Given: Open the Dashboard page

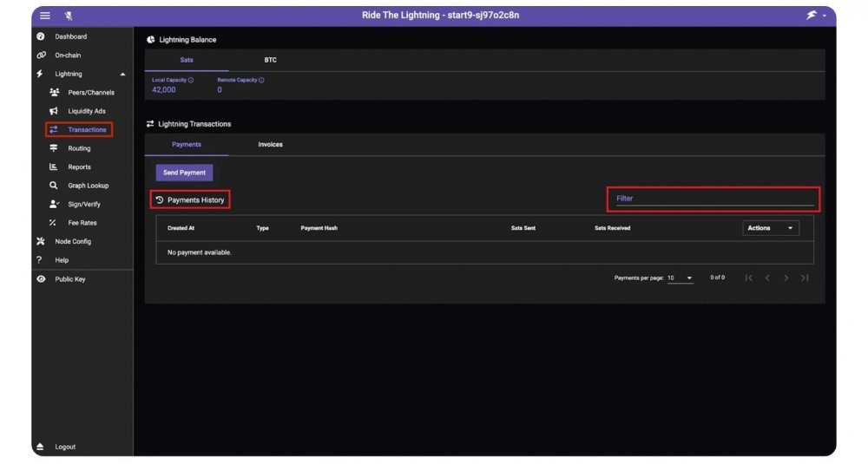Looking at the screenshot, I should click(x=71, y=36).
